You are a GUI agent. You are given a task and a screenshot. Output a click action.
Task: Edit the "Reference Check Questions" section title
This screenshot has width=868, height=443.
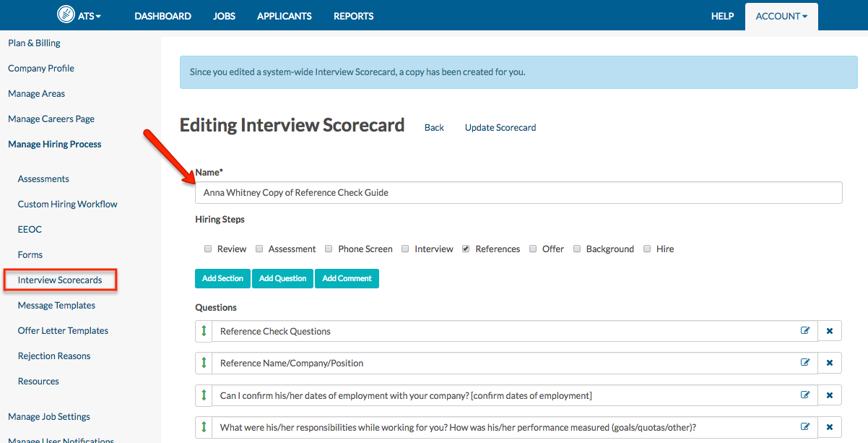point(805,330)
